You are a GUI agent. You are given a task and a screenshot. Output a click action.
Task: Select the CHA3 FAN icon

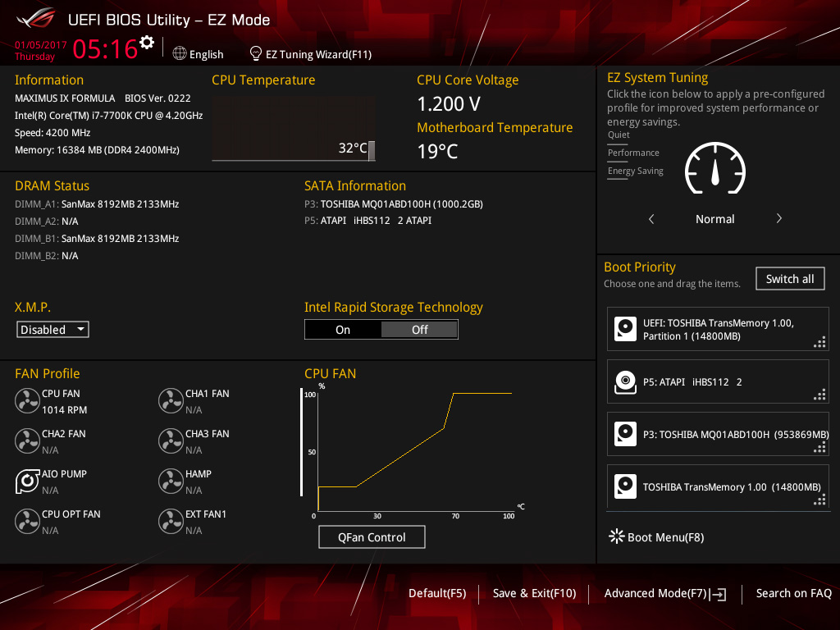coord(171,441)
